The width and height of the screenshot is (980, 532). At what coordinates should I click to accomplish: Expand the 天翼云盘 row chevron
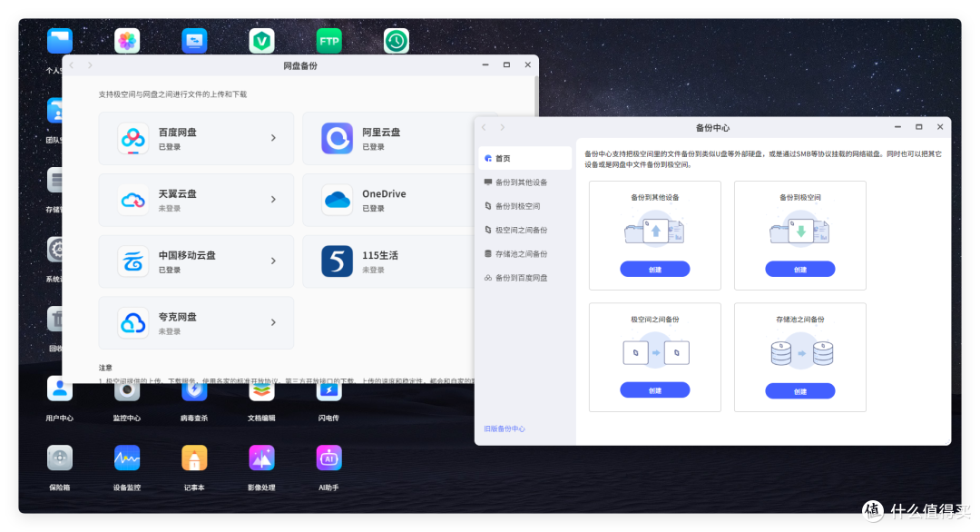coord(273,200)
